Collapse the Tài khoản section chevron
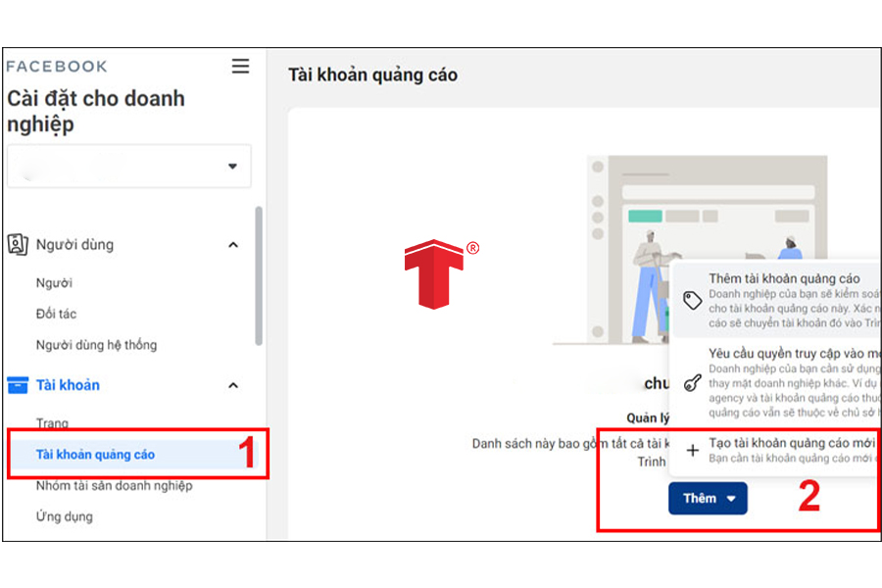This screenshot has width=882, height=588. coord(233,385)
